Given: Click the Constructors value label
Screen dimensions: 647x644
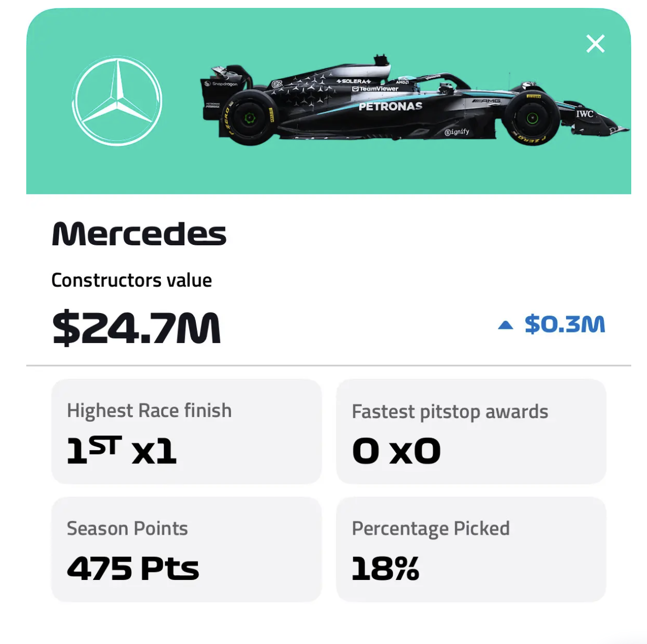Looking at the screenshot, I should pos(132,280).
